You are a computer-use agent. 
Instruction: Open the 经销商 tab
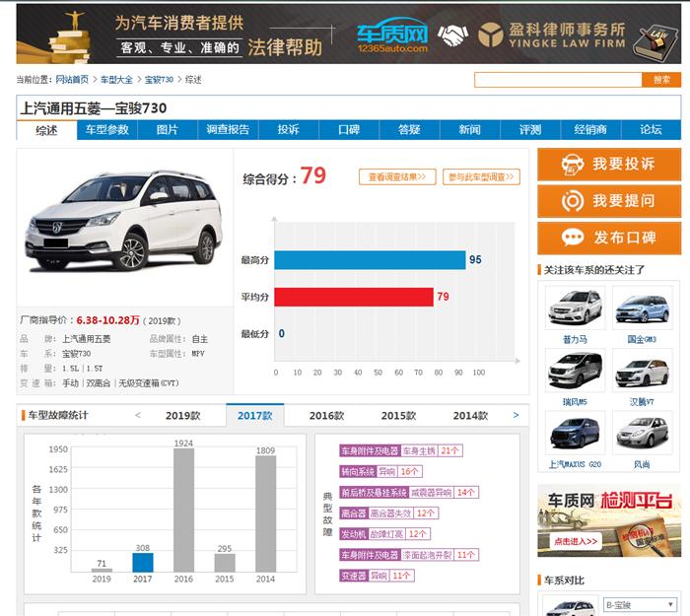pos(590,130)
